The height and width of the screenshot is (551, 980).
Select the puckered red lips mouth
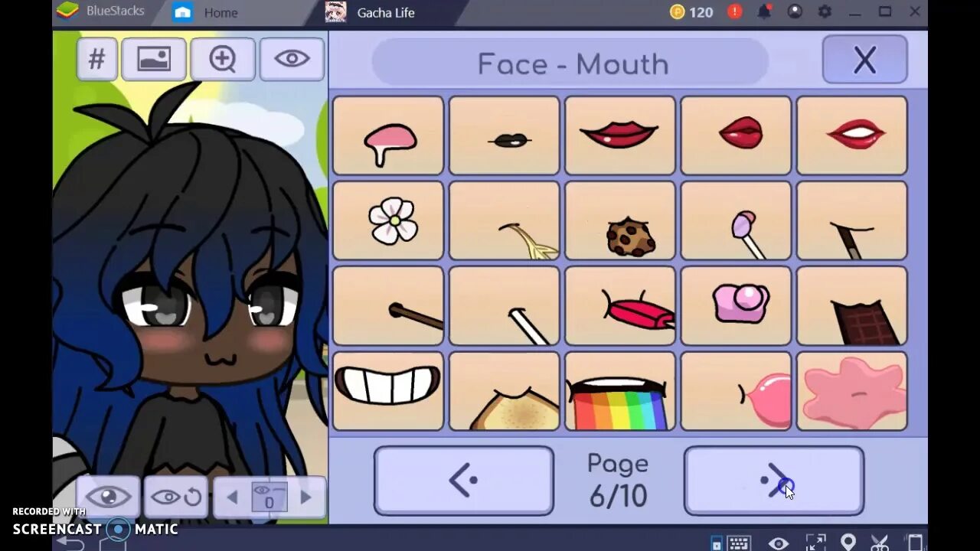[736, 135]
